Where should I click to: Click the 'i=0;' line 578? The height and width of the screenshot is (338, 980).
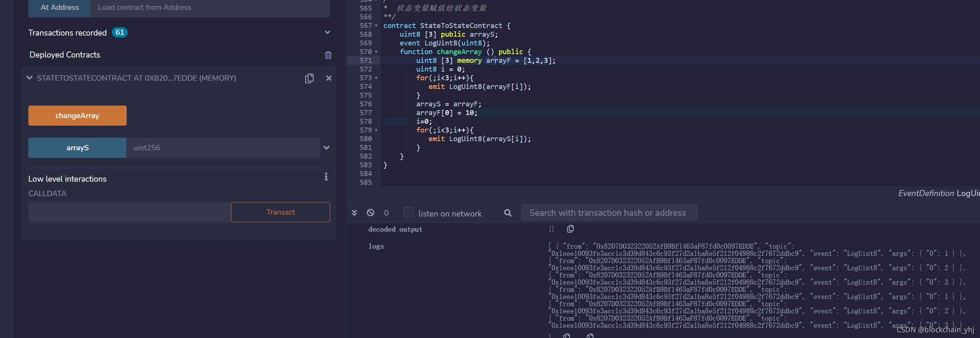pyautogui.click(x=424, y=121)
